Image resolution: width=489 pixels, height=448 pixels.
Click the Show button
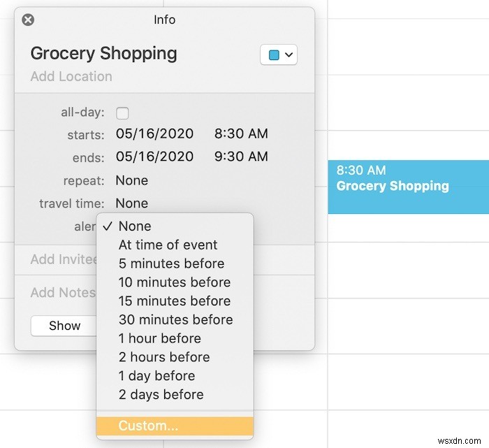[x=64, y=326]
